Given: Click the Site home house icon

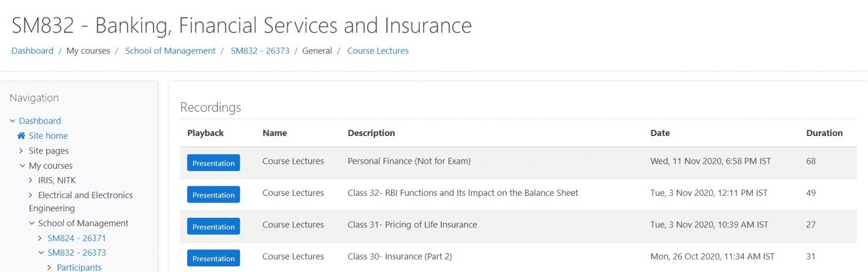Looking at the screenshot, I should click(x=21, y=136).
